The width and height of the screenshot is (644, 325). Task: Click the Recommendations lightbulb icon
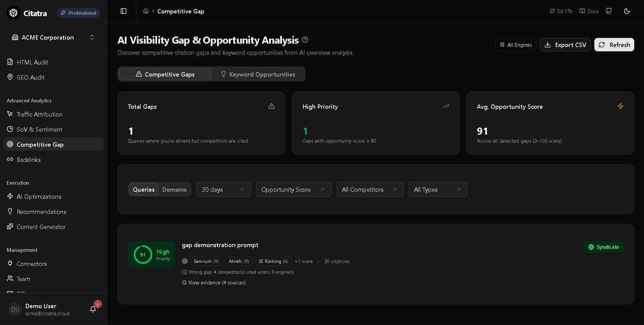[x=10, y=211]
